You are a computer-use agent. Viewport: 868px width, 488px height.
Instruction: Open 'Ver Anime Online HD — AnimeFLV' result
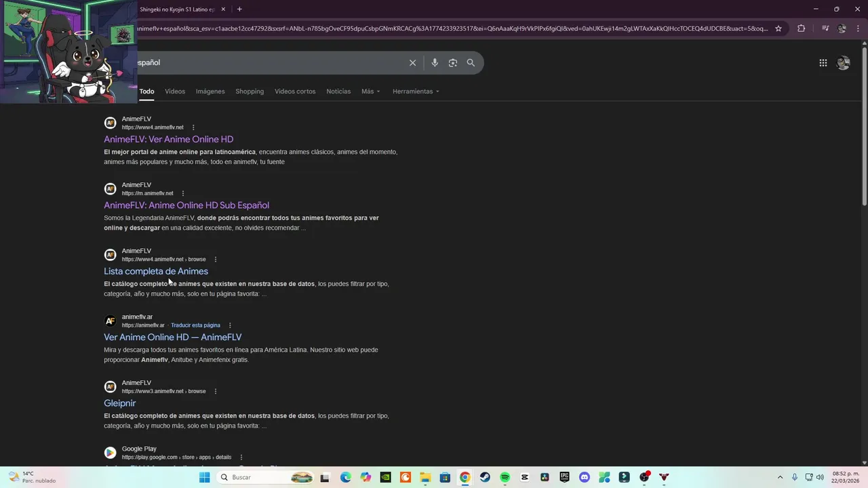click(x=172, y=337)
